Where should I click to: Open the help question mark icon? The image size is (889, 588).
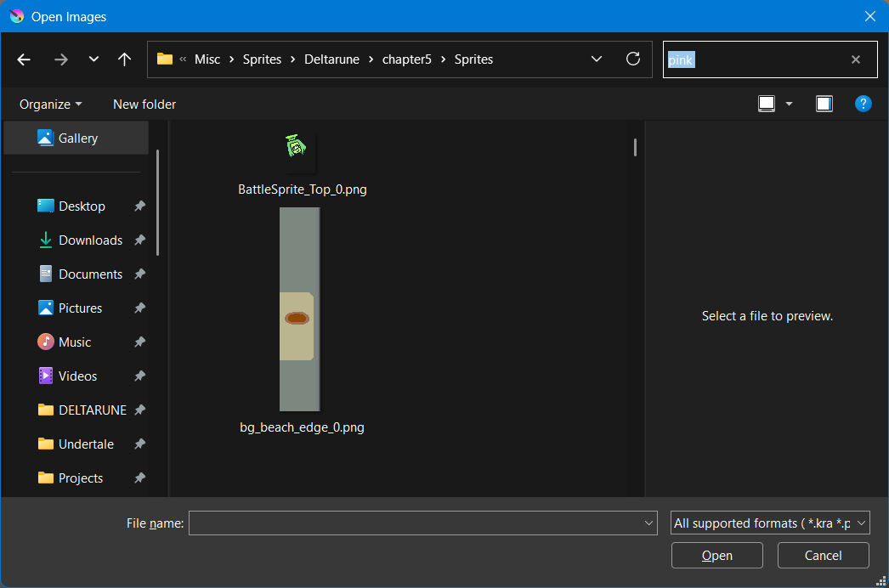click(x=863, y=104)
